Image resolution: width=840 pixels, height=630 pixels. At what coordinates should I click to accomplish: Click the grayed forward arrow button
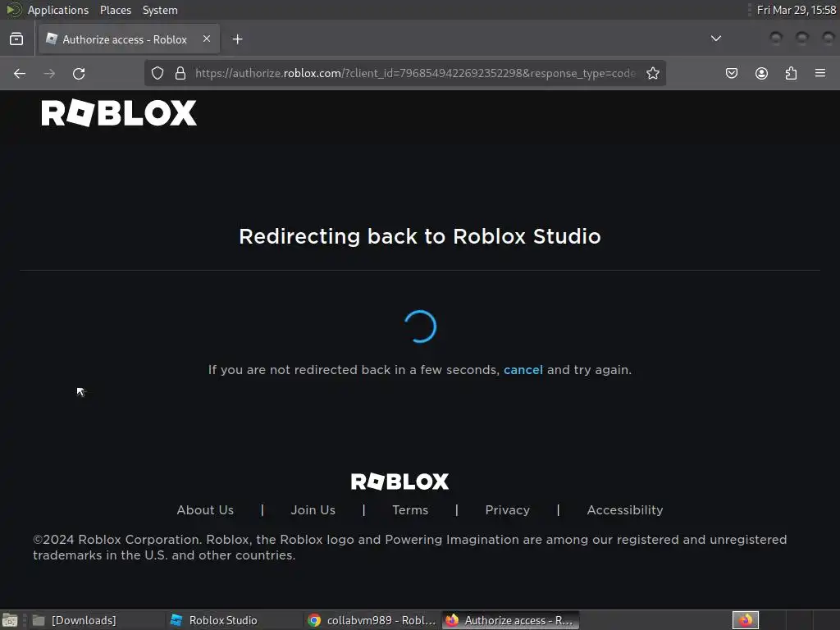(49, 73)
